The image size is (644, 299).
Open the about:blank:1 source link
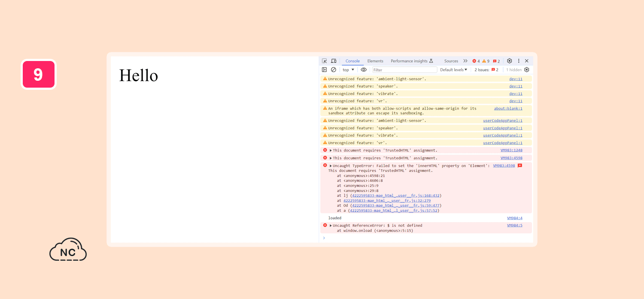508,109
